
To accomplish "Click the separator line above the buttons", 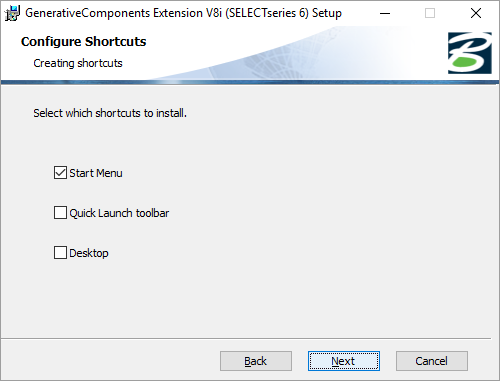I will coord(246,339).
